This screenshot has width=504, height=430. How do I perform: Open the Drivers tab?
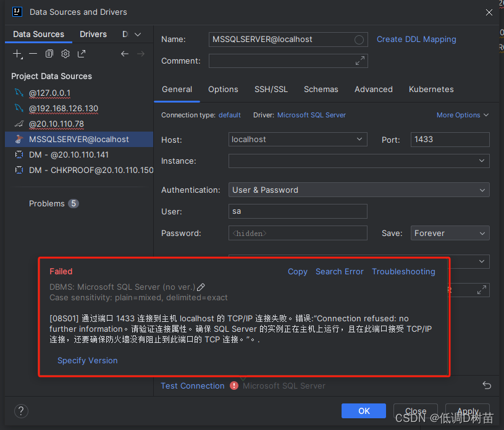point(93,34)
